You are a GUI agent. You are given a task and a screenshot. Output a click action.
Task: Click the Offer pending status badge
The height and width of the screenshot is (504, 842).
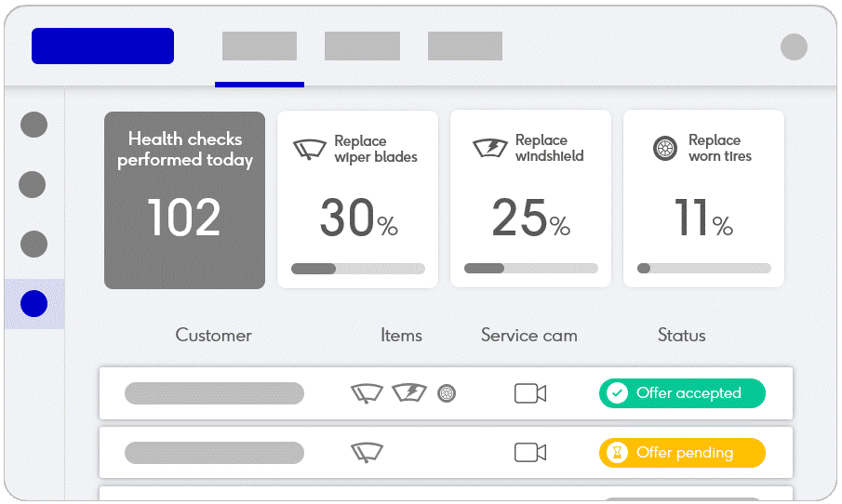click(682, 453)
